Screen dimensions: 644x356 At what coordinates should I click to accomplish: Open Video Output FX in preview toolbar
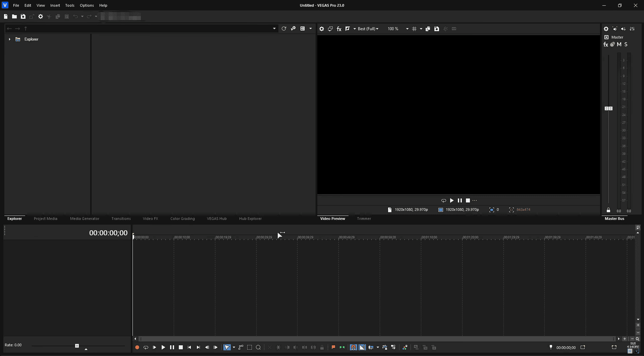click(339, 29)
